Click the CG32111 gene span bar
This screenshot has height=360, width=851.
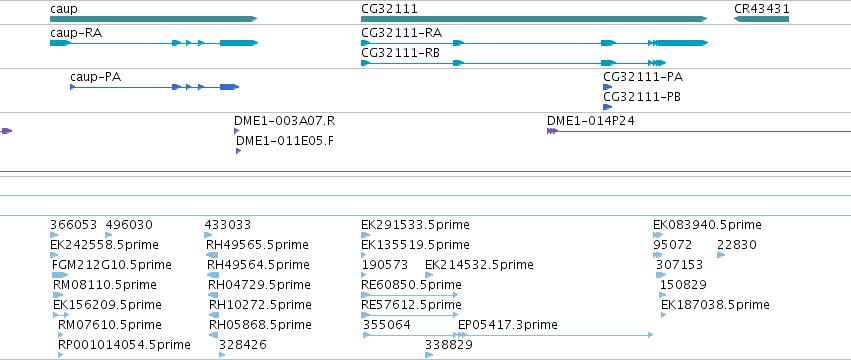click(534, 19)
